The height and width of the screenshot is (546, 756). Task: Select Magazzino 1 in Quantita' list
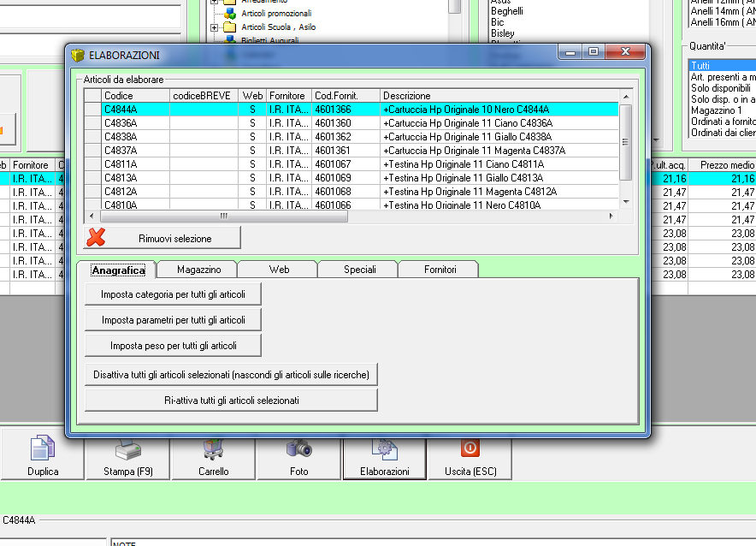point(717,110)
